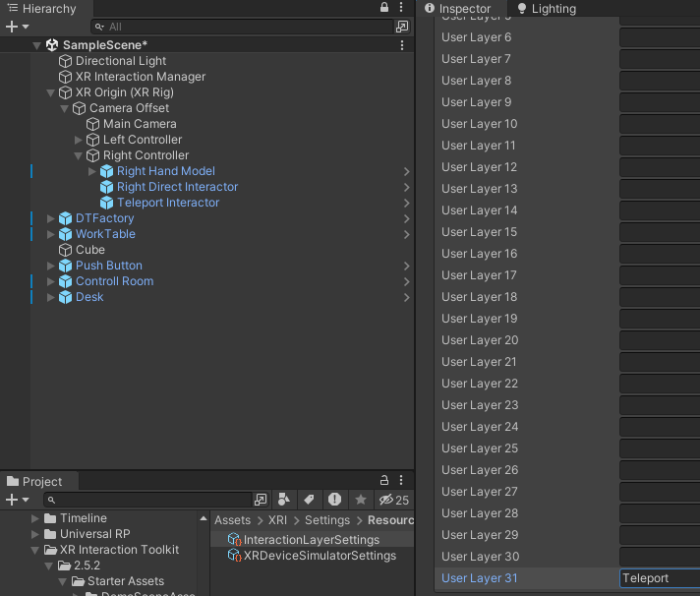Viewport: 700px width, 596px height.
Task: Open the Hierarchy create plus dropdown
Action: tap(17, 27)
